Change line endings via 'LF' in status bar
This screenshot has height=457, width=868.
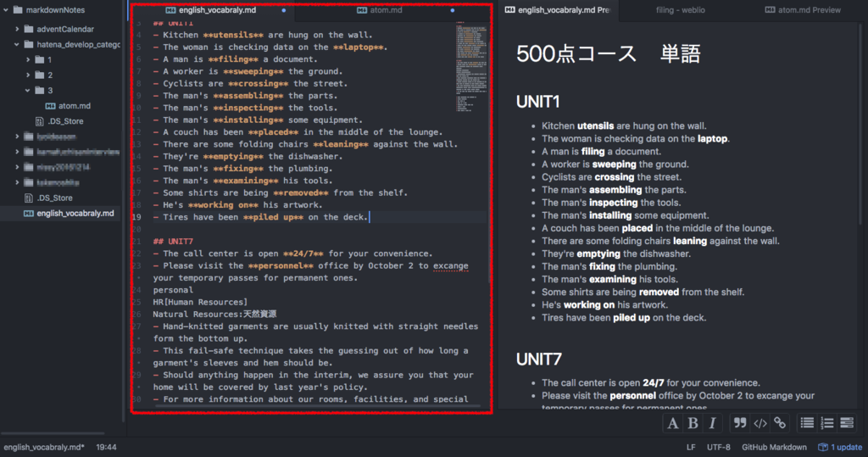pos(691,447)
